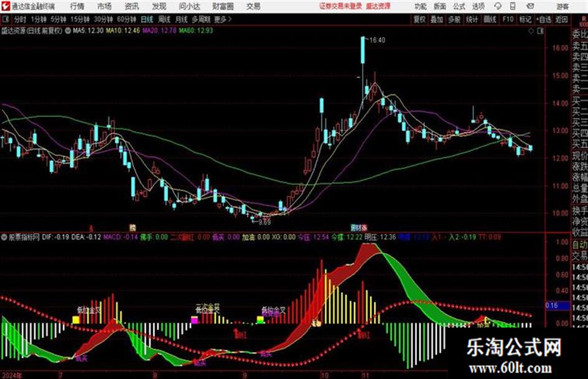Viewport: 588px width, 379px height.
Task: Switch to 1分钟 period tab
Action: [x=39, y=19]
